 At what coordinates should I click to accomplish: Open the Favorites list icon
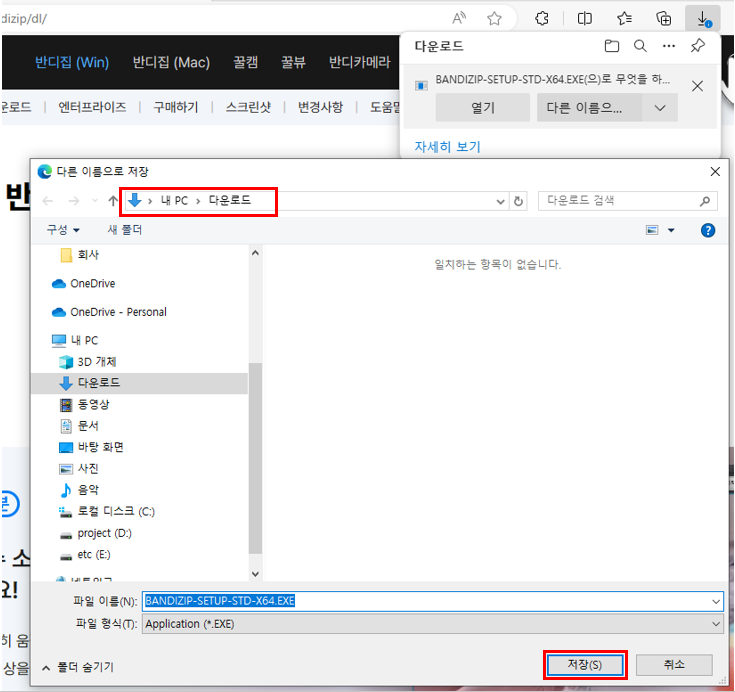point(624,19)
